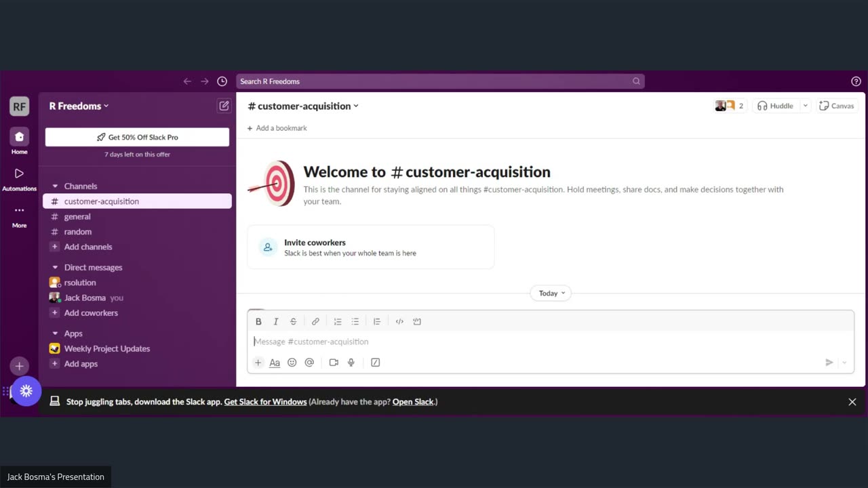The height and width of the screenshot is (488, 868).
Task: Open the emoji picker
Action: [292, 363]
